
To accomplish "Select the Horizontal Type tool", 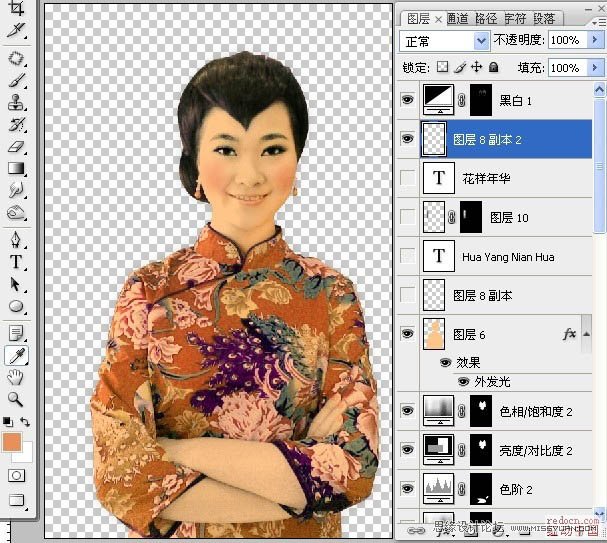I will click(16, 262).
